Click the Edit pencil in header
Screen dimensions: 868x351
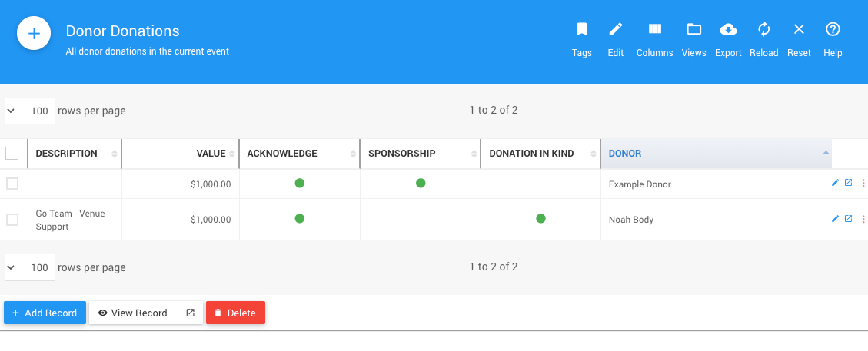tap(615, 30)
